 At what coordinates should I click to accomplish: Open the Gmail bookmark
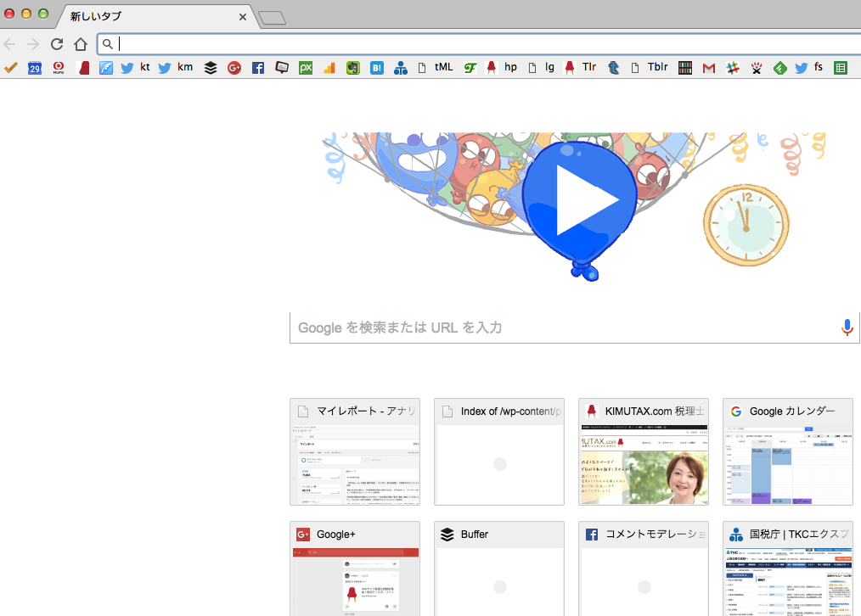click(x=709, y=68)
